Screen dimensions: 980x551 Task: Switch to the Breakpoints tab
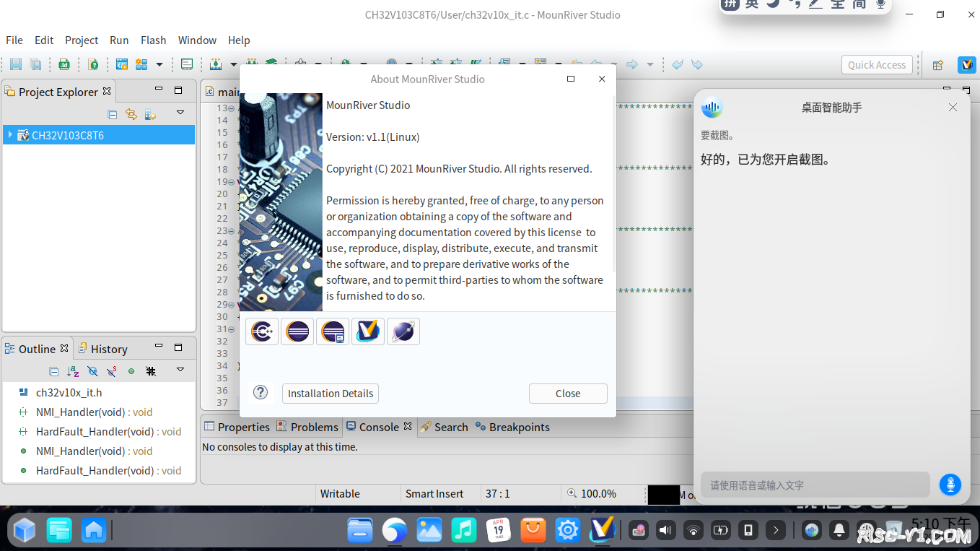tap(512, 427)
